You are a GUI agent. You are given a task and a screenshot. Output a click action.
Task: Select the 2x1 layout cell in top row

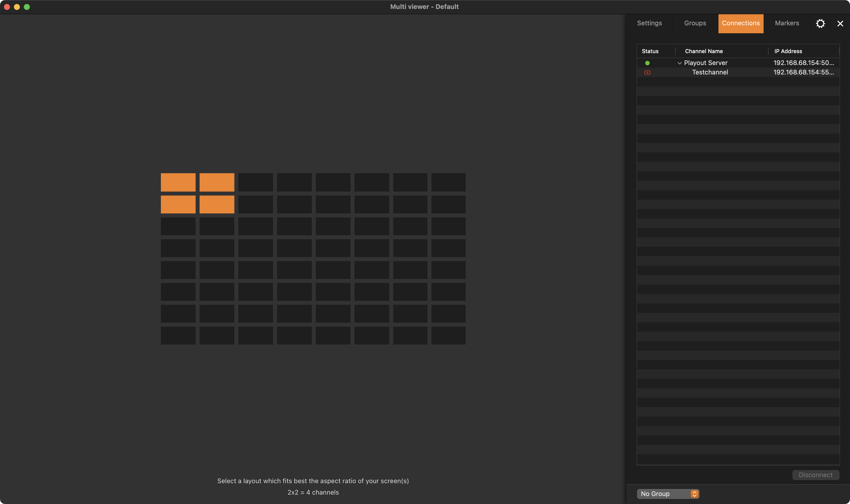pyautogui.click(x=217, y=182)
